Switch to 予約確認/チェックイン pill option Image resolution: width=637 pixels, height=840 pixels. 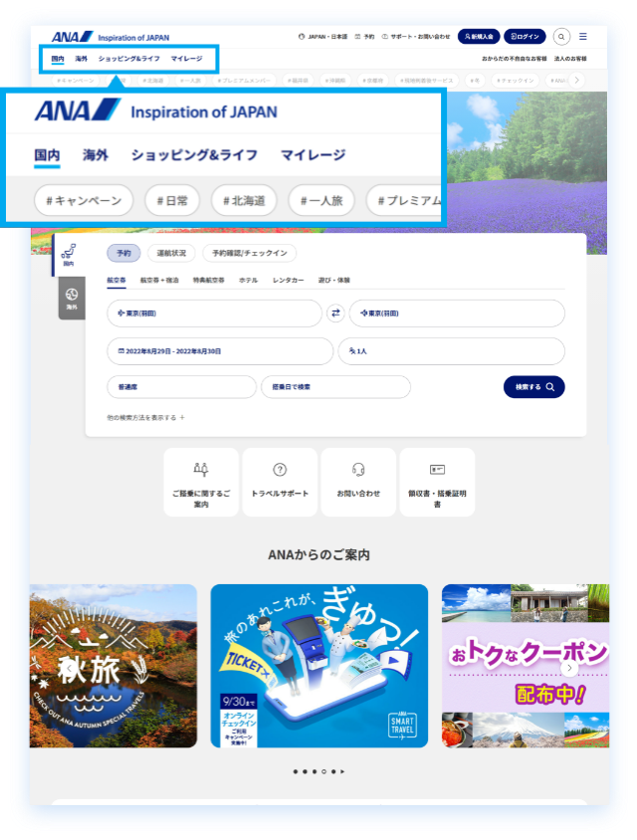point(249,253)
